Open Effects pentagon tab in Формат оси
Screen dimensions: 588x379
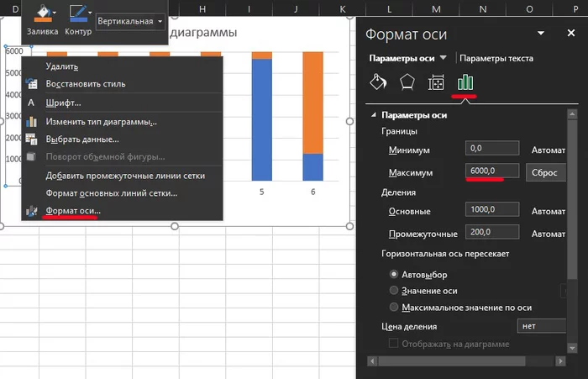[x=407, y=82]
